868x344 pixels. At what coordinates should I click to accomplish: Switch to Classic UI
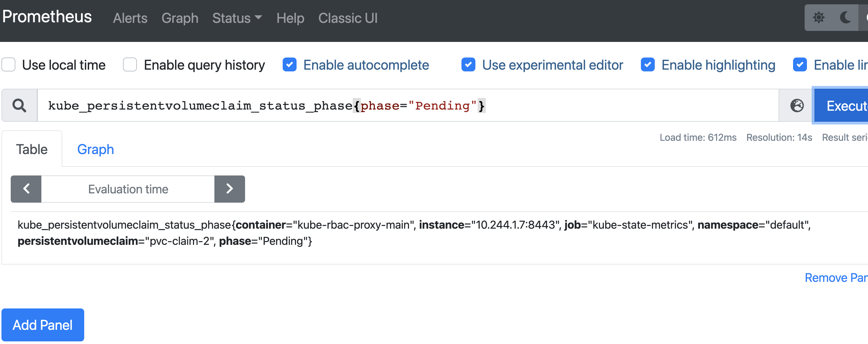point(348,18)
